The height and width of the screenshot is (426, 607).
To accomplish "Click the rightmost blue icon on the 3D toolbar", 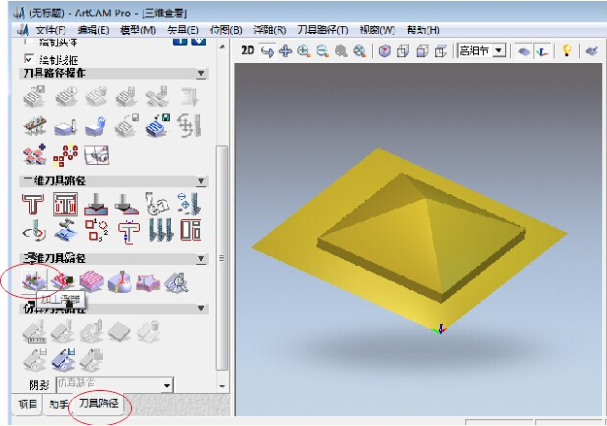I will click(x=592, y=51).
